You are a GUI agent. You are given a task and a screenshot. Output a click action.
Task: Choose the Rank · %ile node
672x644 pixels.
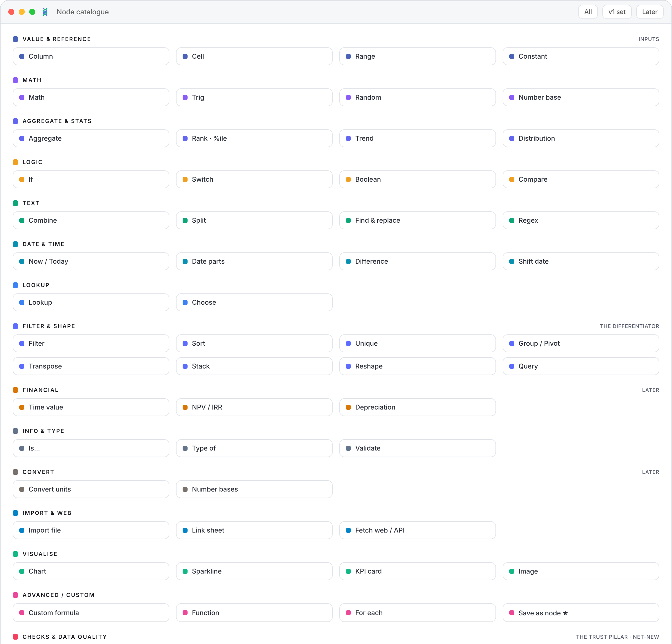click(254, 138)
